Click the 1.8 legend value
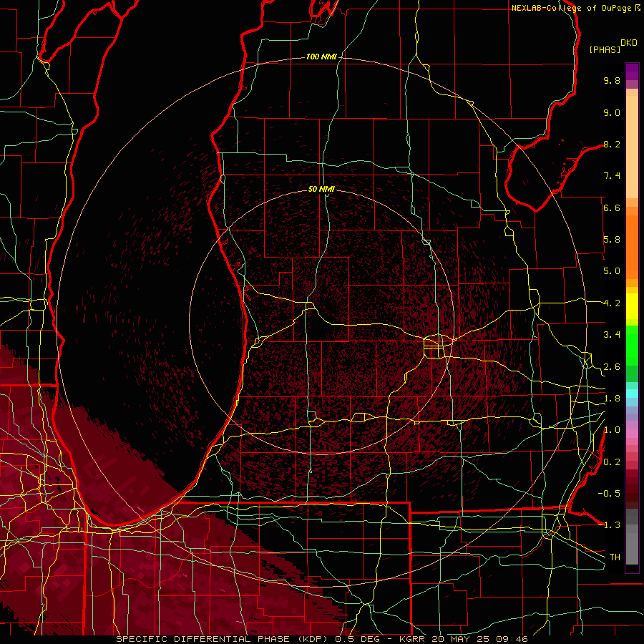Screen dimensions: 644x644 [612, 399]
